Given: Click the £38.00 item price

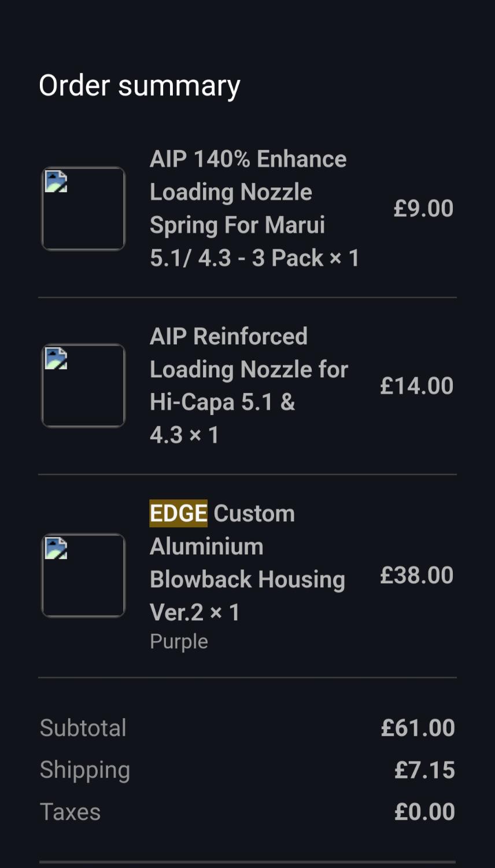Looking at the screenshot, I should pos(416,575).
